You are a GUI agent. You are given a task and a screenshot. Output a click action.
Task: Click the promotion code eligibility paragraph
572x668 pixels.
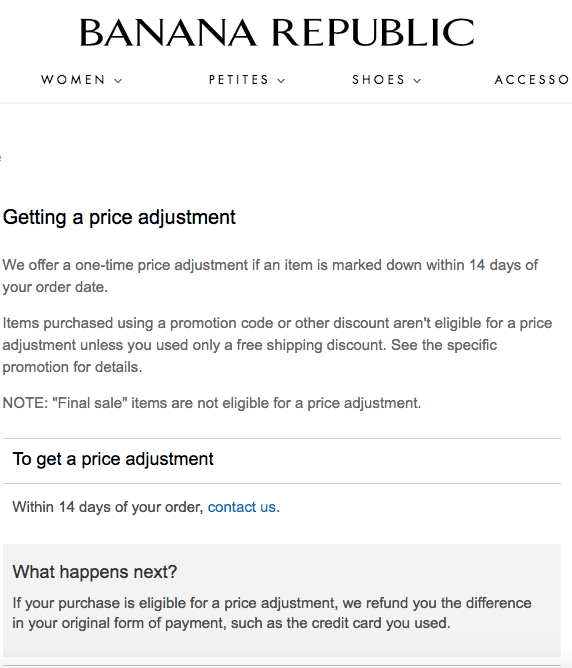[x=277, y=345]
